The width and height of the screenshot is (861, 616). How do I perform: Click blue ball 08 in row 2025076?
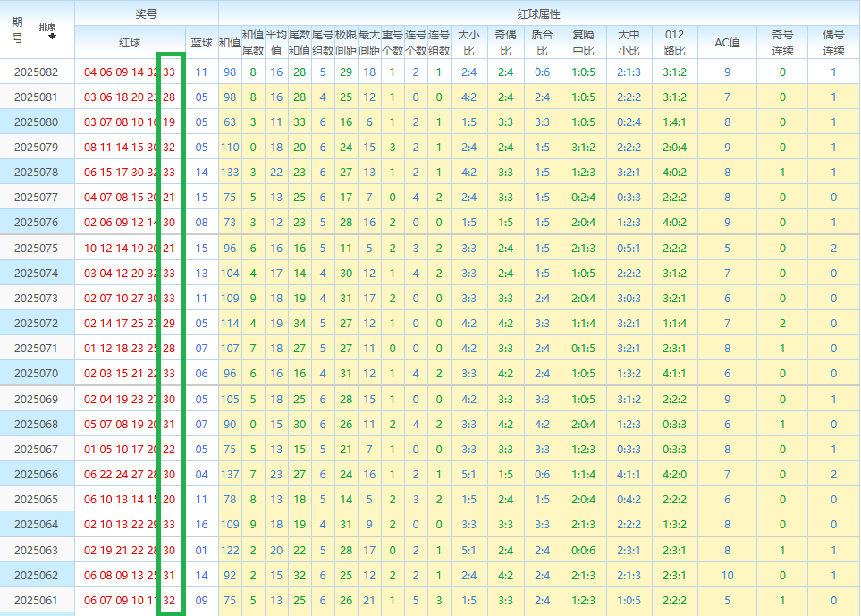(201, 223)
